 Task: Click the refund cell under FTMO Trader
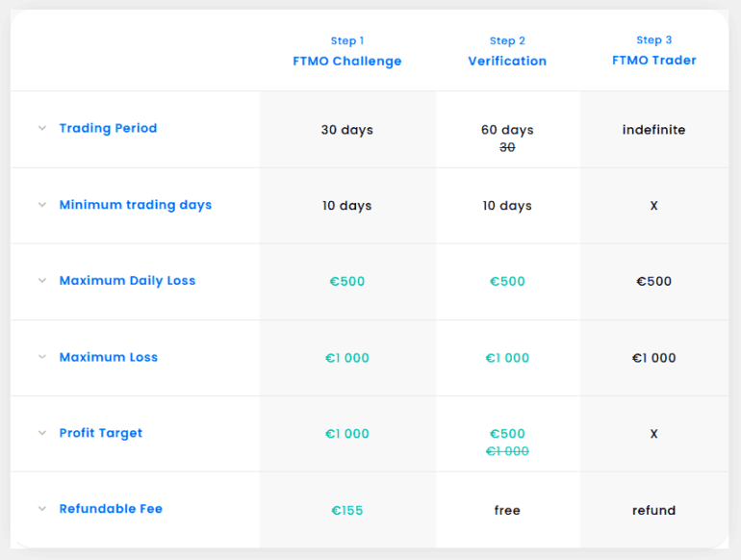(653, 510)
